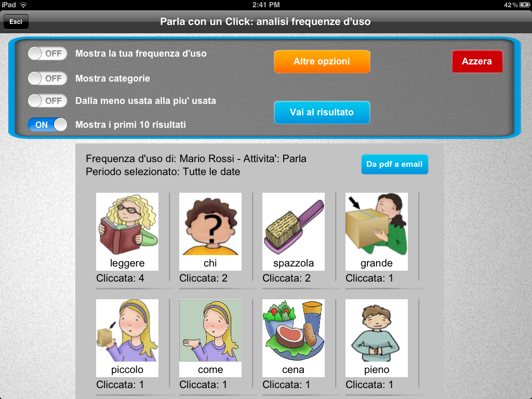Viewport: 532px width, 399px height.
Task: Open the 'Altre opzioni' orange button
Action: 322,61
